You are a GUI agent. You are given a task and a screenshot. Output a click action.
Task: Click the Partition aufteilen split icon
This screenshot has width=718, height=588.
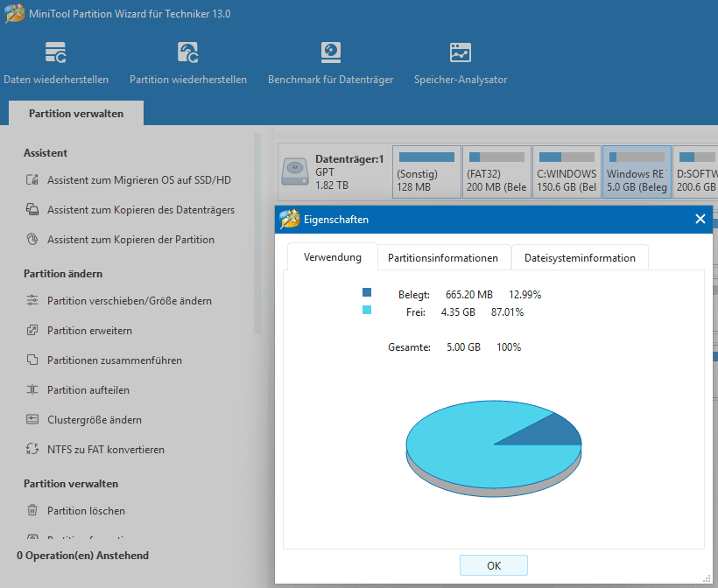click(32, 389)
